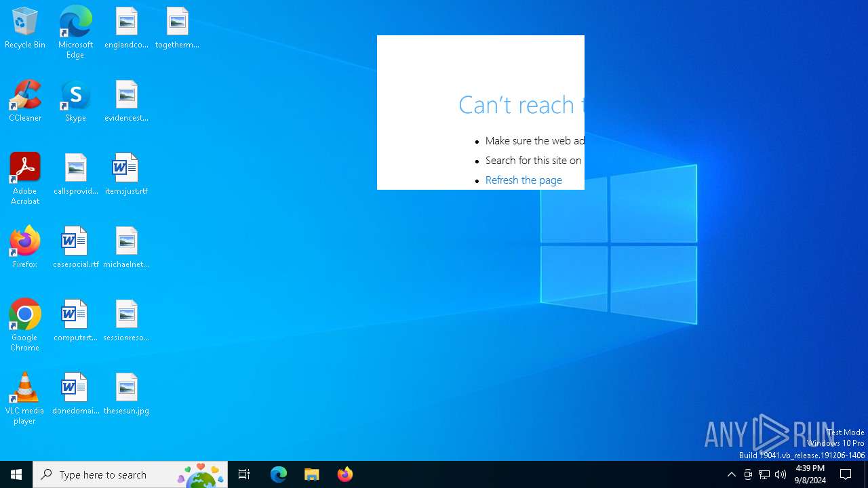This screenshot has width=868, height=488.
Task: Open the notification center
Action: click(x=846, y=474)
